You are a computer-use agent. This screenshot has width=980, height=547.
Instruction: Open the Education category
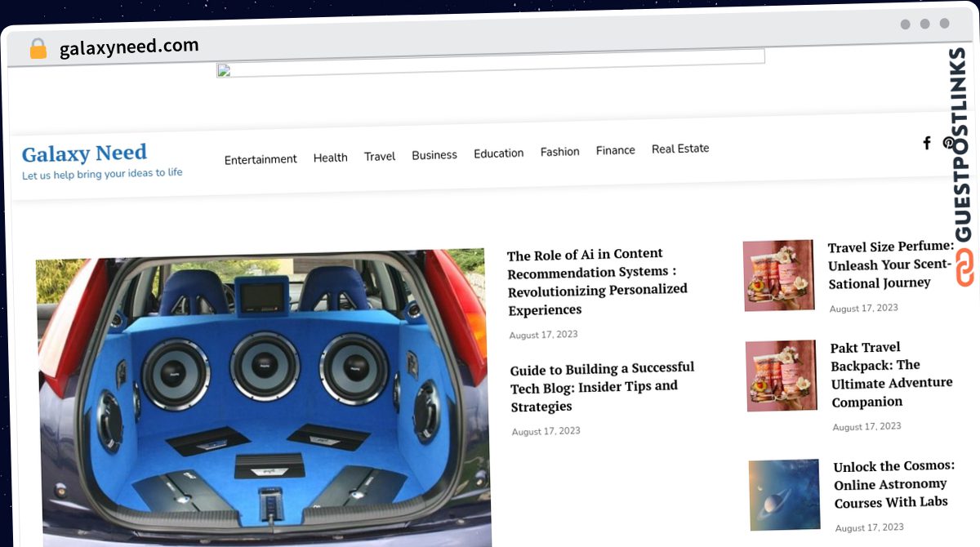tap(499, 153)
